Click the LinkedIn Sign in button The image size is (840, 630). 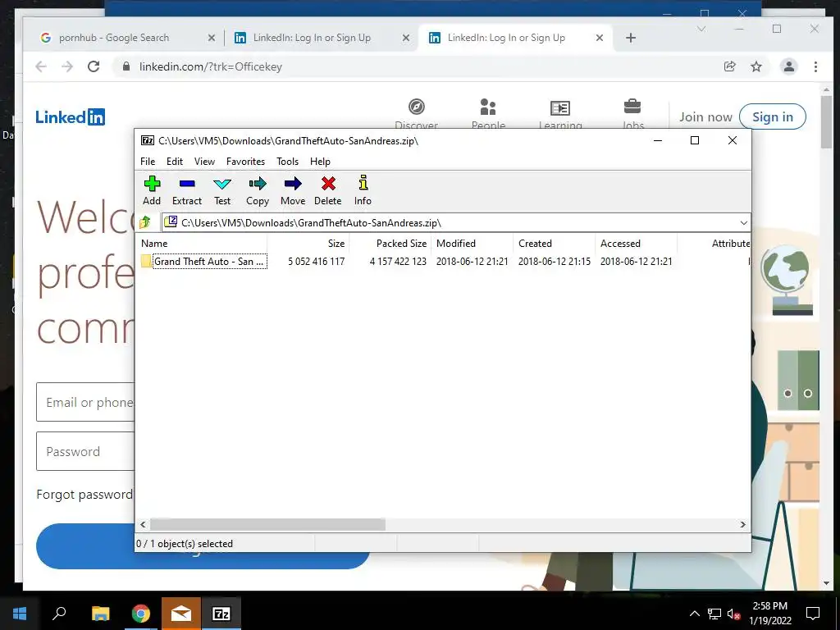773,116
